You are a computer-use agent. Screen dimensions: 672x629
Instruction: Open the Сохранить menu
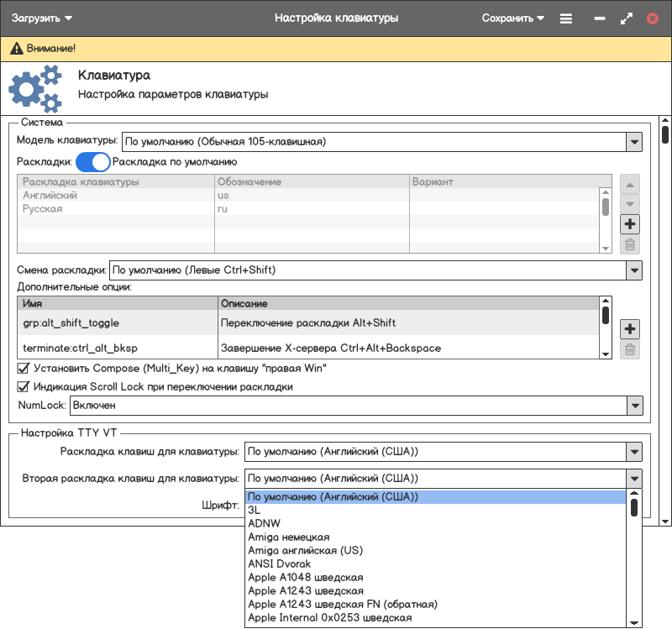click(x=512, y=18)
